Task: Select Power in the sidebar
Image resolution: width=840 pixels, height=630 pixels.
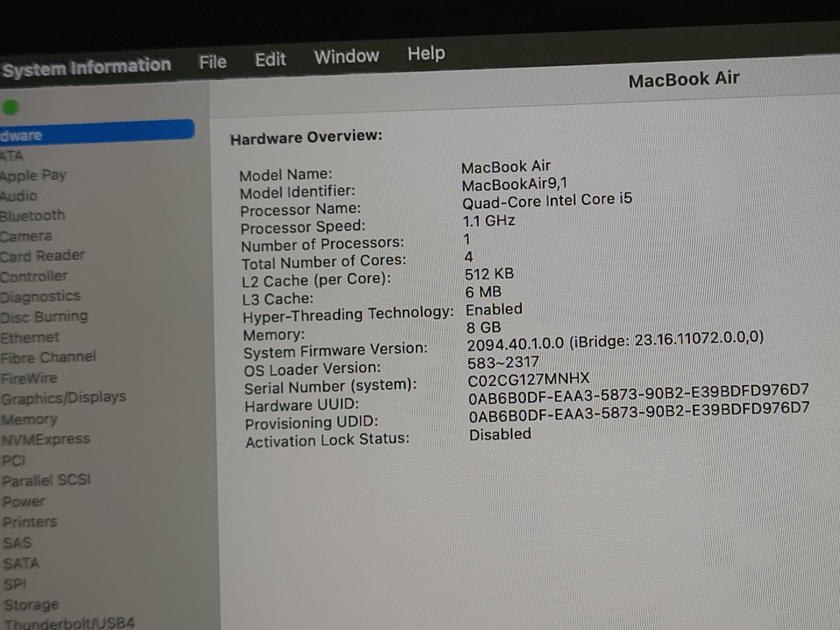Action: click(x=24, y=501)
